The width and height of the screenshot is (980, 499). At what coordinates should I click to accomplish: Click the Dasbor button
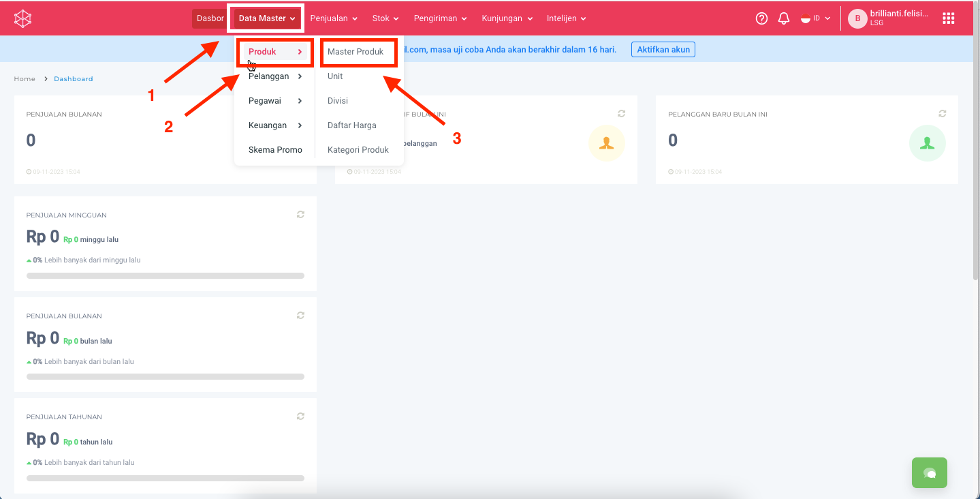click(x=210, y=18)
